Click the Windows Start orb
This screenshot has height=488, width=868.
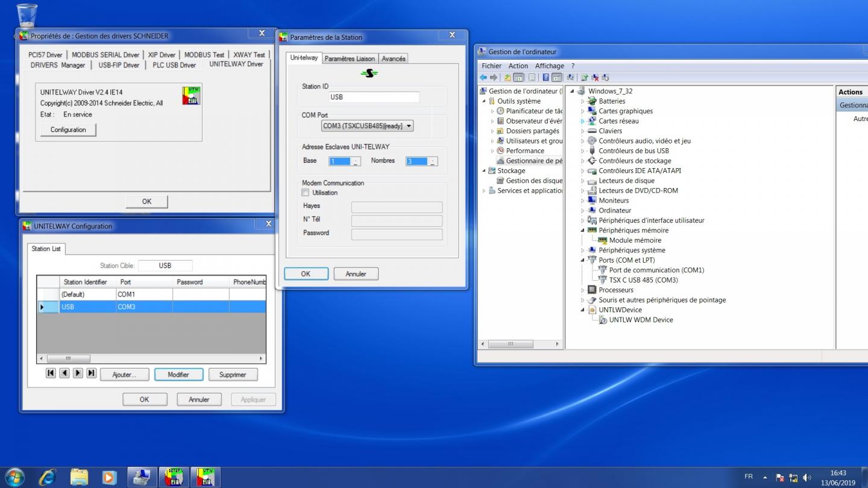14,477
